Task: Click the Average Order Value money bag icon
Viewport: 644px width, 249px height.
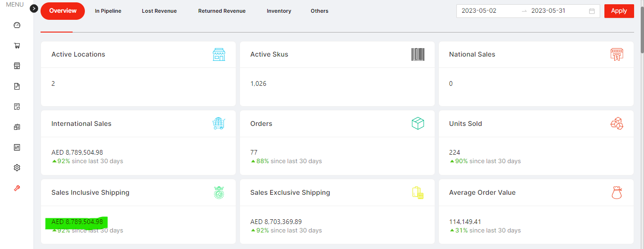Action: pyautogui.click(x=617, y=192)
